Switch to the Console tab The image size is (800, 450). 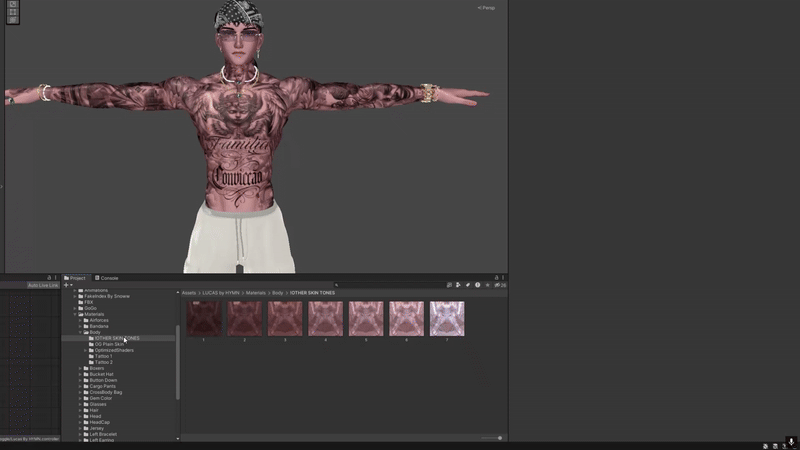tap(108, 278)
